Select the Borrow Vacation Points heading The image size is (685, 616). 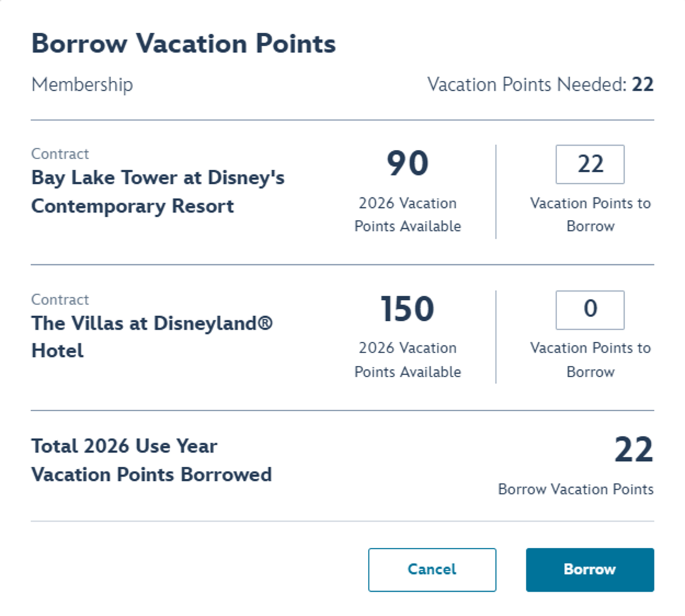click(183, 43)
